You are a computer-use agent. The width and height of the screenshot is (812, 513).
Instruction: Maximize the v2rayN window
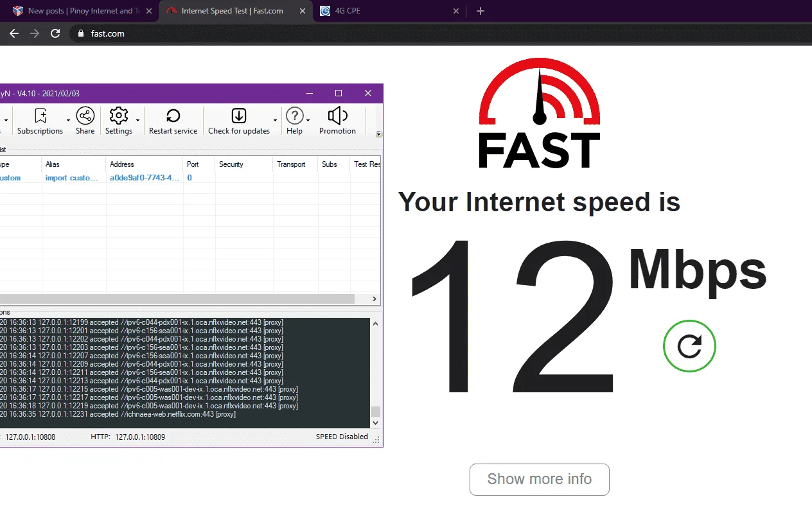click(339, 93)
